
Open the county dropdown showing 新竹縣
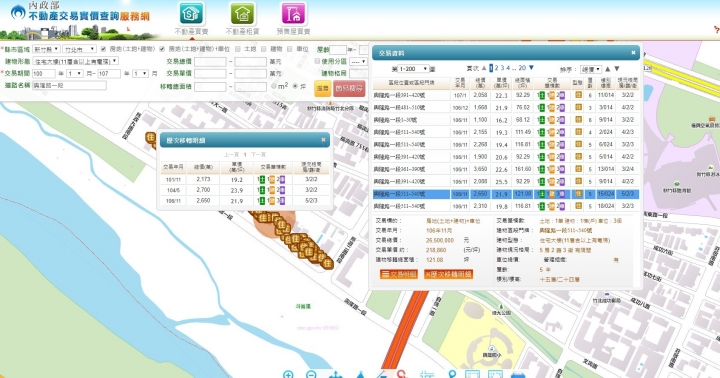point(46,49)
